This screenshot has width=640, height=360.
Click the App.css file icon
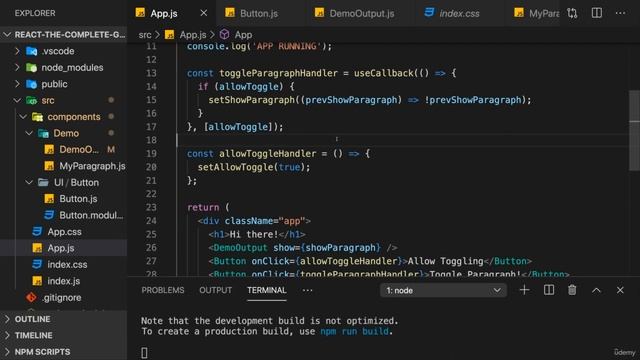tap(37, 231)
